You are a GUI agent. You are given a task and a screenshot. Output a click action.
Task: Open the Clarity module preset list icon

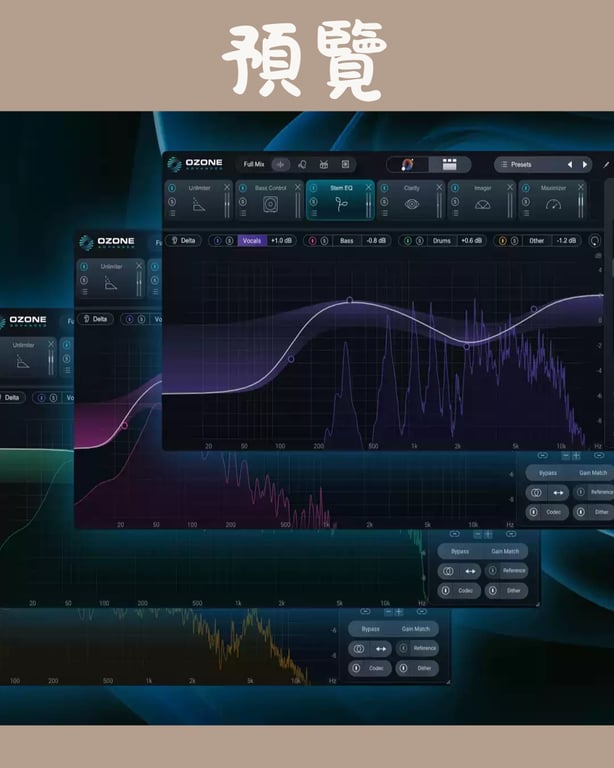coord(384,213)
